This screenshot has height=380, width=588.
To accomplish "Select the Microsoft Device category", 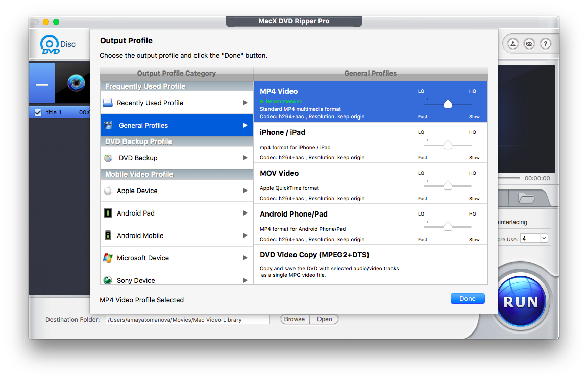I will [x=177, y=258].
